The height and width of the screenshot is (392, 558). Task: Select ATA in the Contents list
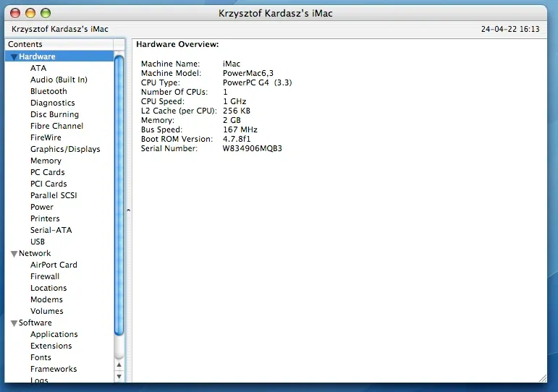click(x=38, y=68)
